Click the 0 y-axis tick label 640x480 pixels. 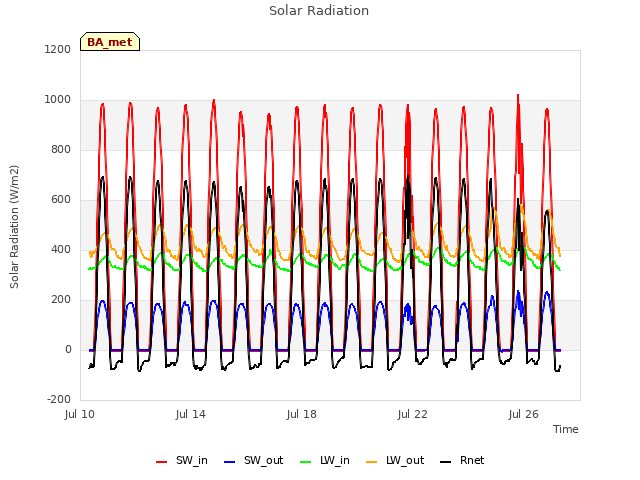pyautogui.click(x=69, y=349)
